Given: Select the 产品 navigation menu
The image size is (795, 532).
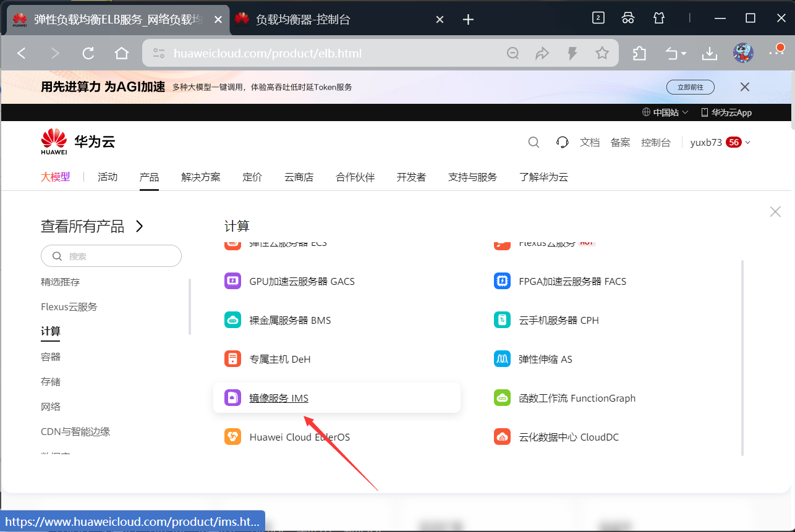Looking at the screenshot, I should 149,177.
